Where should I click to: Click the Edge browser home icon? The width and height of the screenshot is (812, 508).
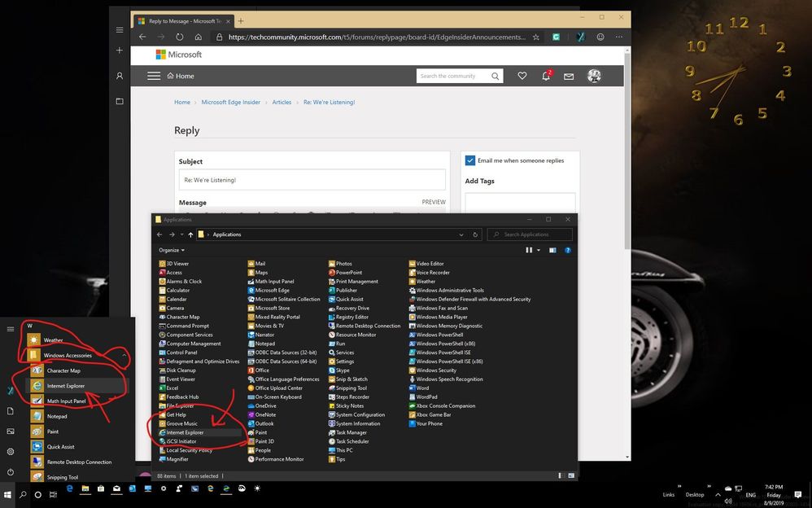(x=199, y=37)
